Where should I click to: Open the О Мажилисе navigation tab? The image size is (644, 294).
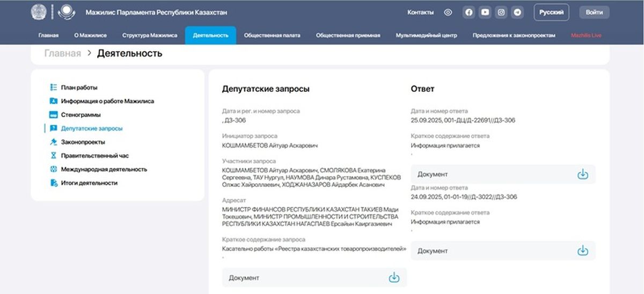click(90, 35)
